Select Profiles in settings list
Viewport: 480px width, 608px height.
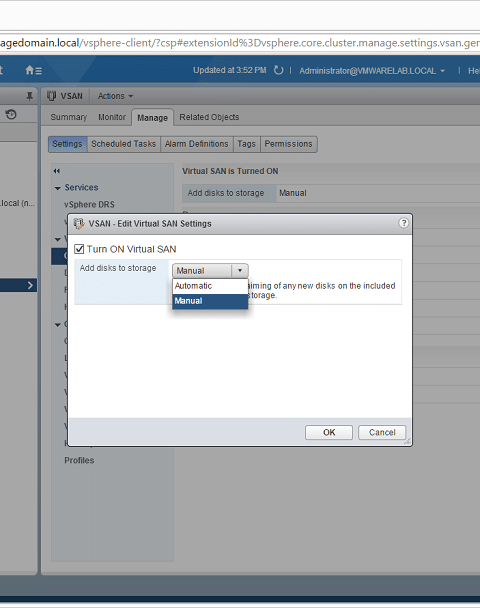point(79,460)
